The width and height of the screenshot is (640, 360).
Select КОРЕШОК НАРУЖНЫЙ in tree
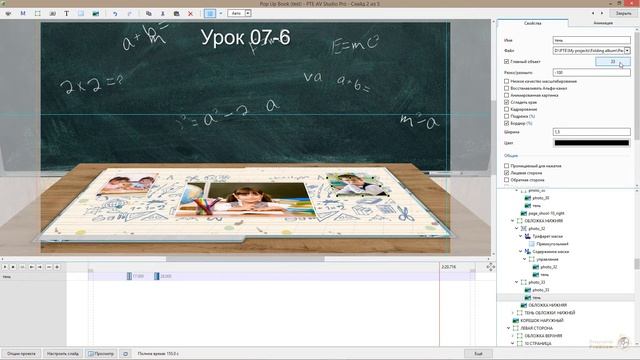pyautogui.click(x=542, y=320)
